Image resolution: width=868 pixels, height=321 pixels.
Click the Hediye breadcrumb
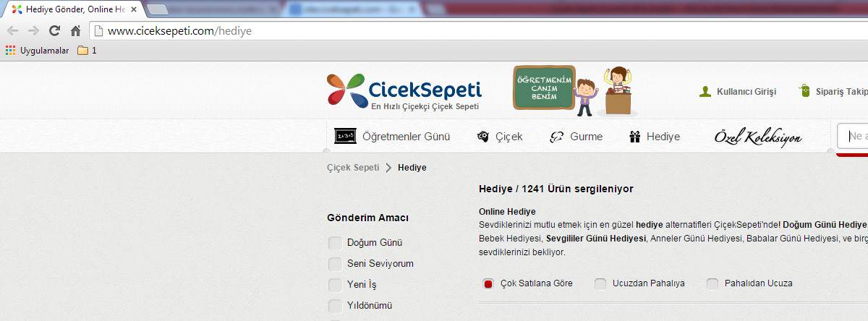pyautogui.click(x=412, y=167)
